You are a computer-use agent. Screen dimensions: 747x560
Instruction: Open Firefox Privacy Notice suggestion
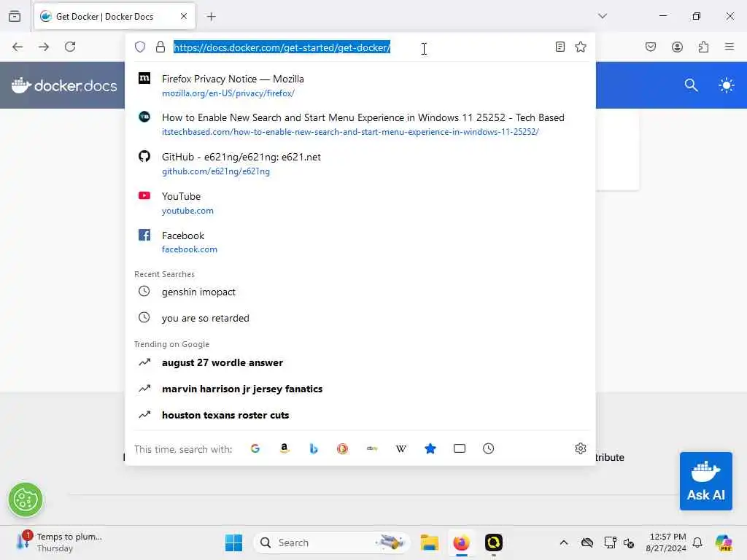[x=360, y=85]
